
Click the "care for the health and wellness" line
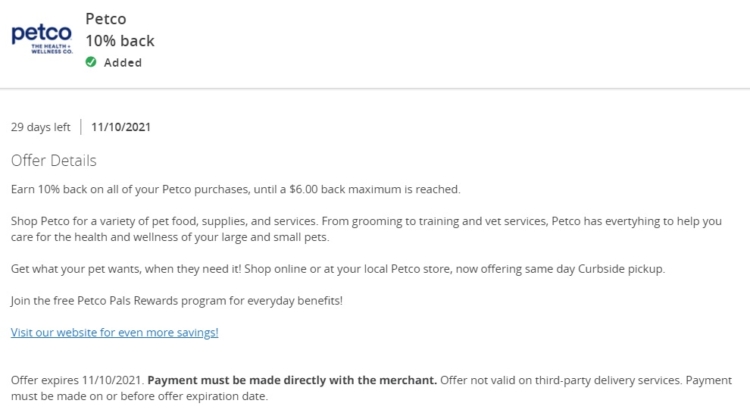click(170, 237)
